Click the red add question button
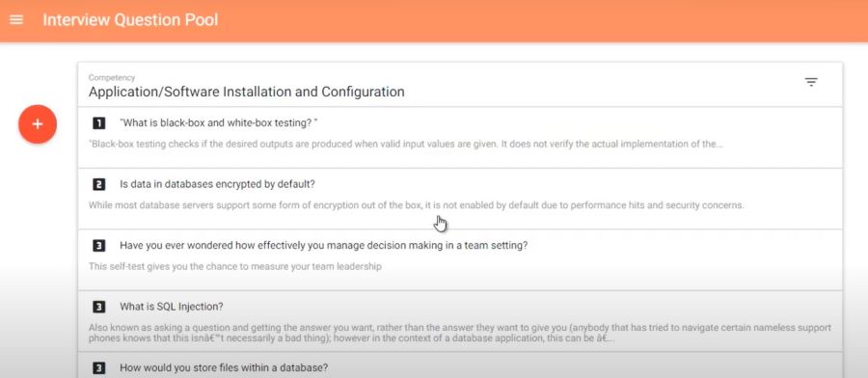The image size is (868, 378). coord(38,124)
